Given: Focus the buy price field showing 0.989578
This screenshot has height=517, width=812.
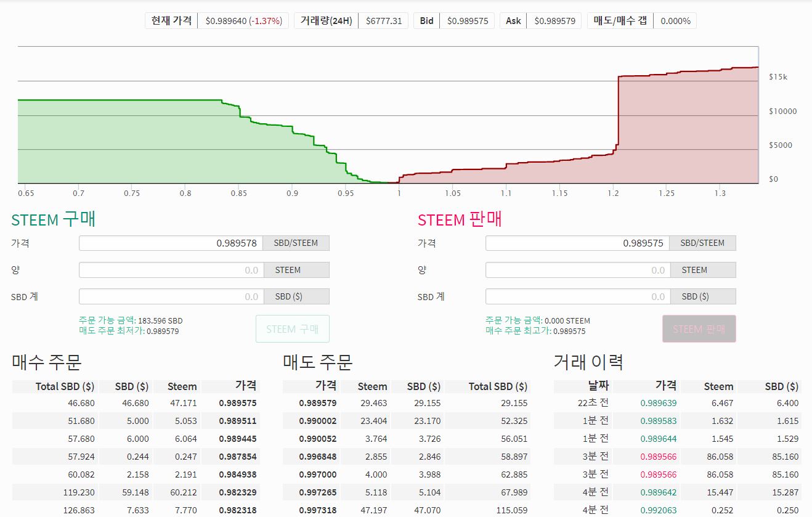Looking at the screenshot, I should click(x=171, y=243).
